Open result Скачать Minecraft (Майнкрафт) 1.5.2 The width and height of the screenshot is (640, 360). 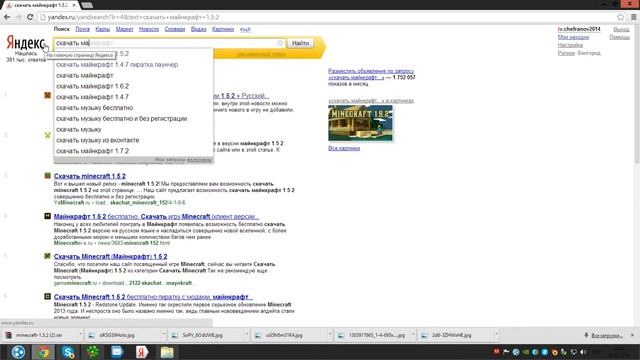[110, 256]
